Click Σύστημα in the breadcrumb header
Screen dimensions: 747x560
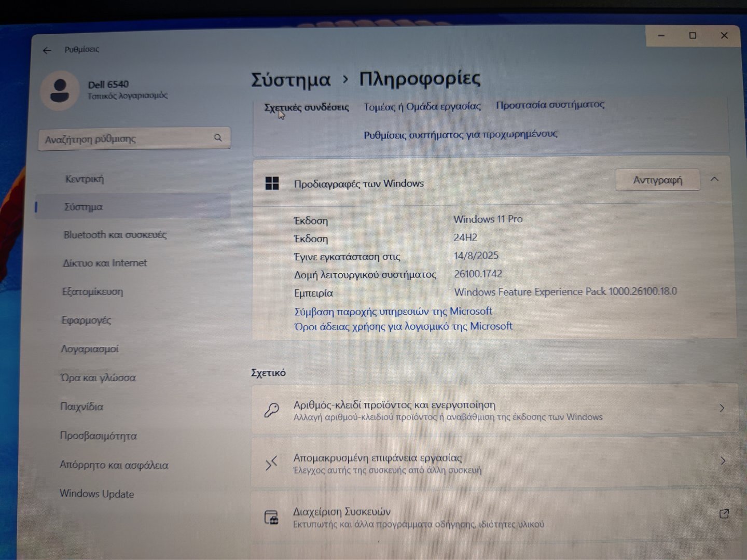point(291,80)
